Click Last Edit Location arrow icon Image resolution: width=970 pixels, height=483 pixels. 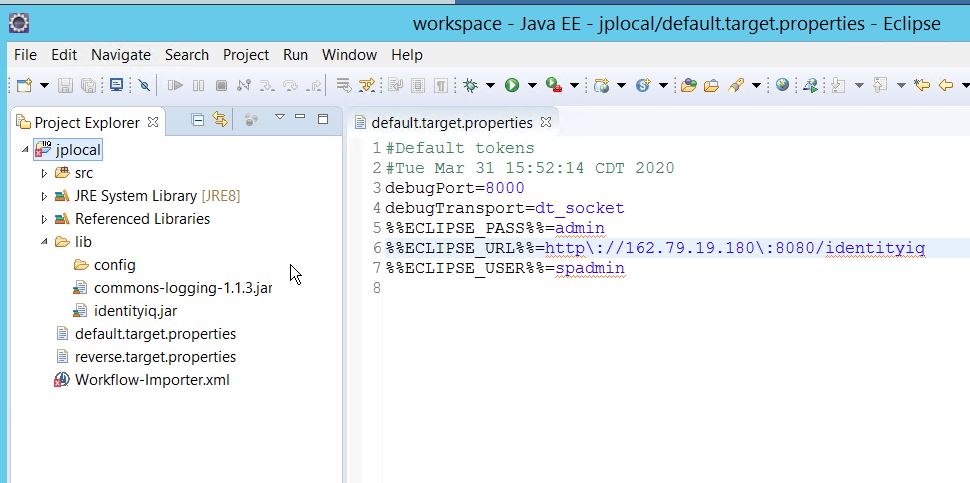tap(922, 85)
